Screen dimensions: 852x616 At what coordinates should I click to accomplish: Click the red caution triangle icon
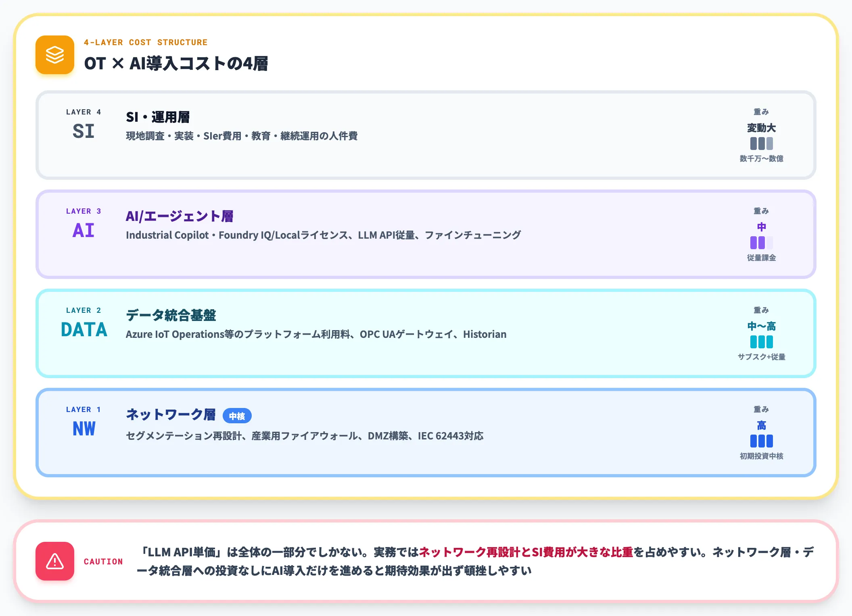[x=55, y=561]
